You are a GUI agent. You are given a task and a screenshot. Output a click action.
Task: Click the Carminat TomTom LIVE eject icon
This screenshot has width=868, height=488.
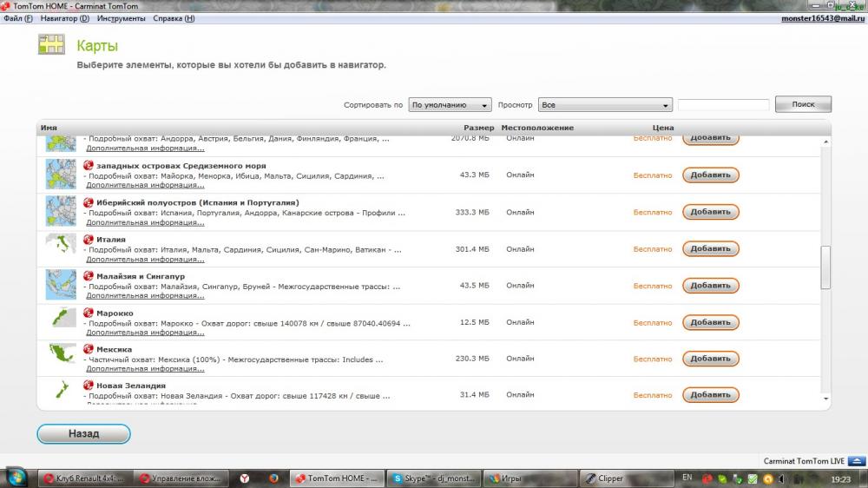(x=857, y=461)
